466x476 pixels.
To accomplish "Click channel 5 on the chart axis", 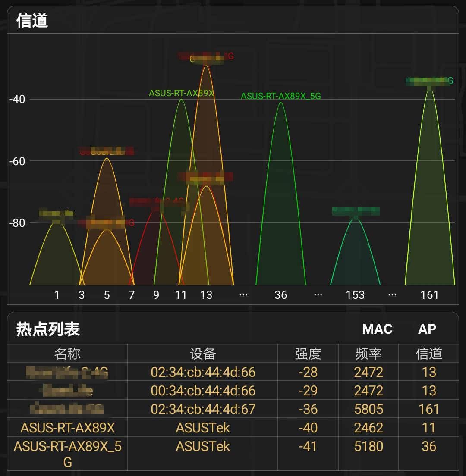I will click(107, 295).
